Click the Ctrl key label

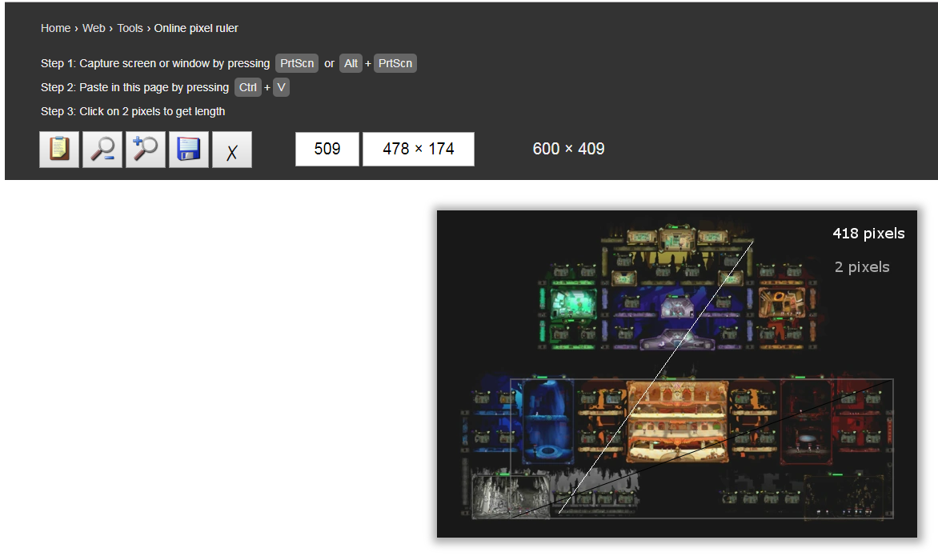point(247,87)
